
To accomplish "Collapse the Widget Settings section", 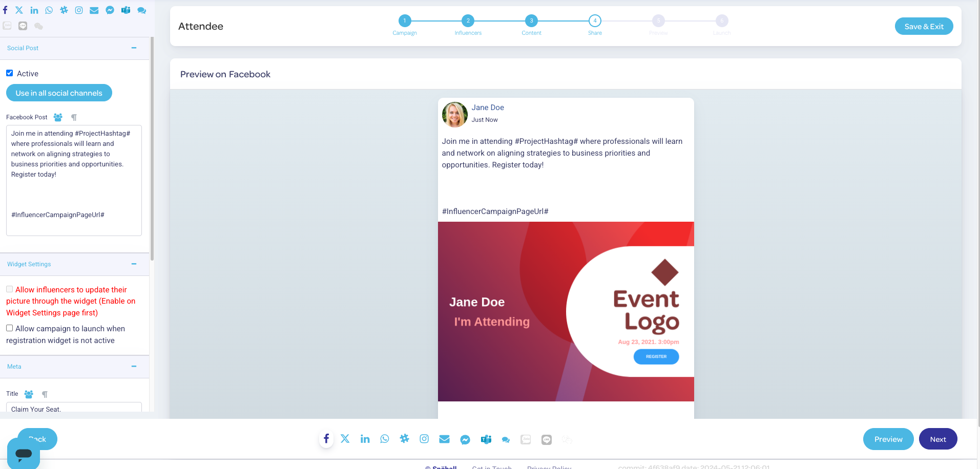I will pyautogui.click(x=134, y=264).
